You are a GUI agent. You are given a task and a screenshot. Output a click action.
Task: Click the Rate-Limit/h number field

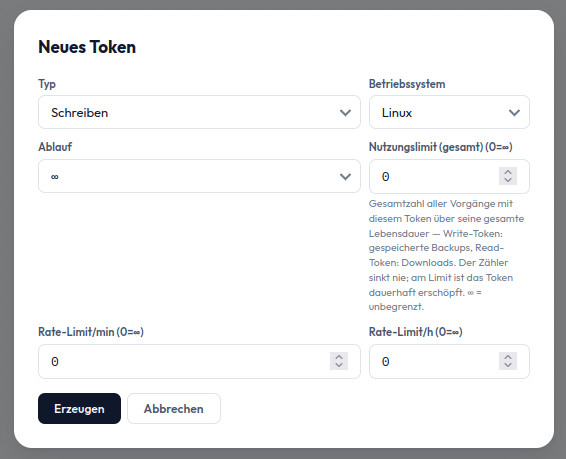(449, 362)
